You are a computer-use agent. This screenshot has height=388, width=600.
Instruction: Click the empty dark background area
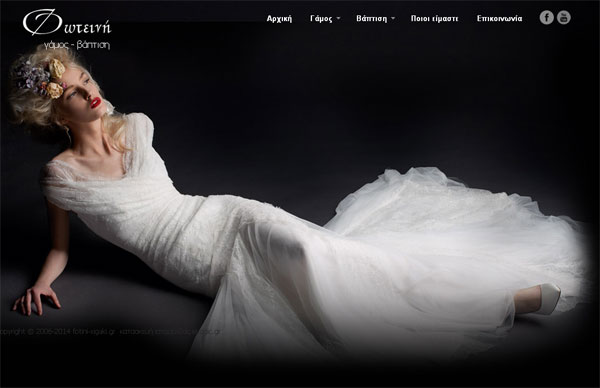coord(344,96)
